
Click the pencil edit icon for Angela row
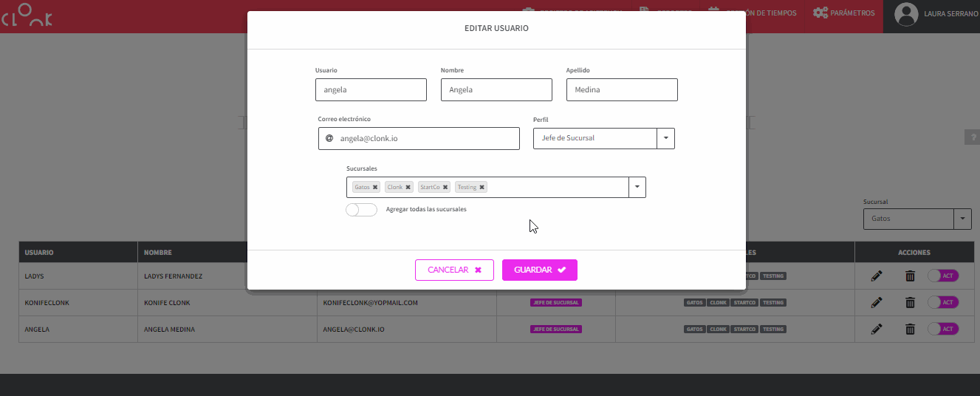(877, 329)
